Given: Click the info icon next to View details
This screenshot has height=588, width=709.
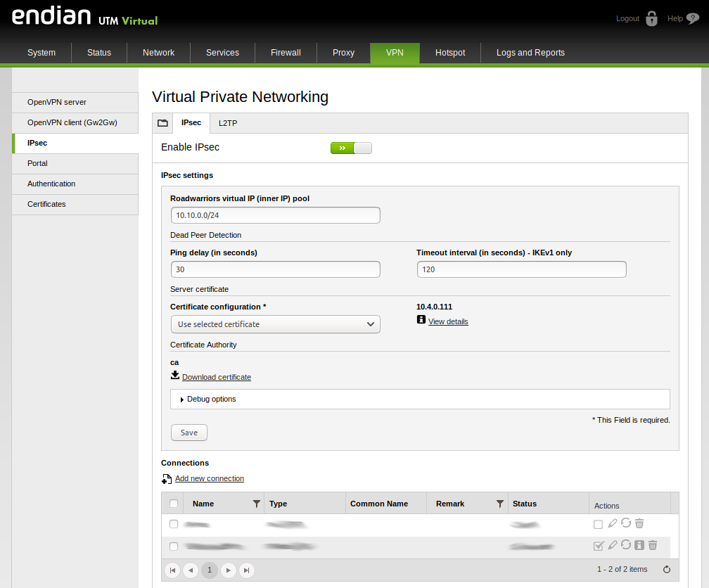Looking at the screenshot, I should tap(421, 320).
